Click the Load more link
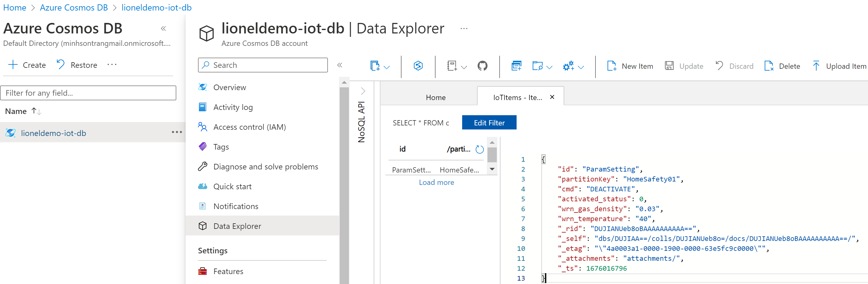The height and width of the screenshot is (284, 868). (436, 182)
